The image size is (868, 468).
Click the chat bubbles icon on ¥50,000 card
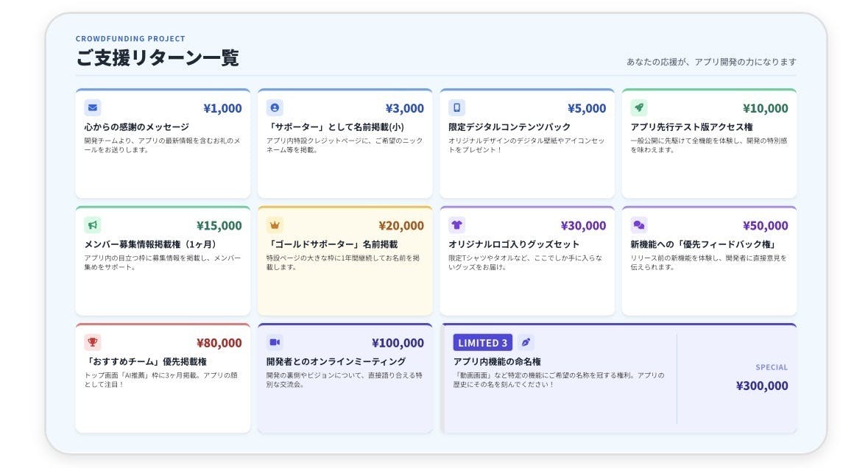click(639, 225)
